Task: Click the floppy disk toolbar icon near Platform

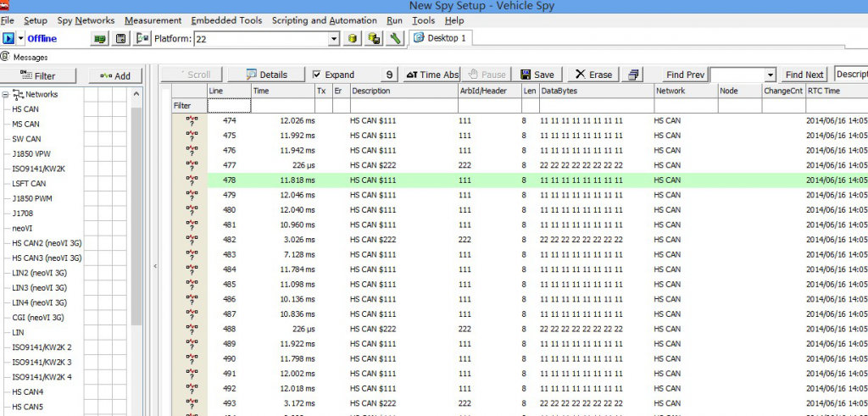Action: 121,39
